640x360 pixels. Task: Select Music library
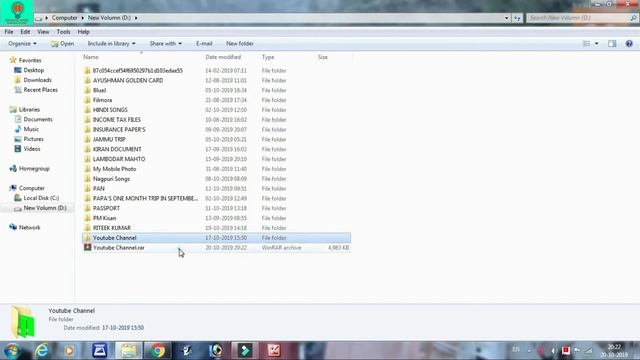[31, 129]
